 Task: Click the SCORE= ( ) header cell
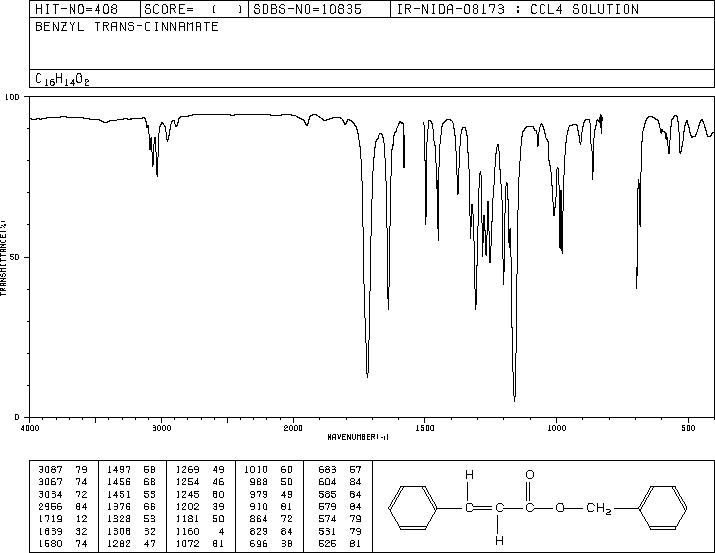coord(194,9)
